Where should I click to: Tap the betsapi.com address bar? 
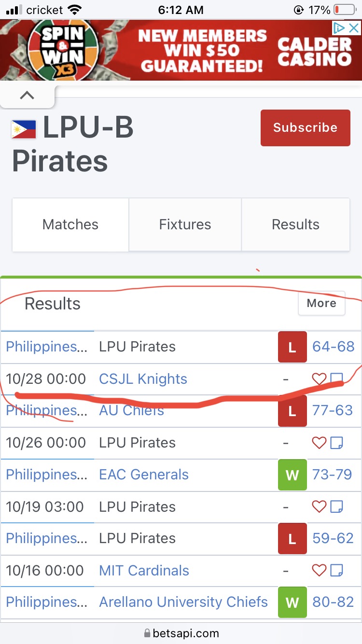(x=181, y=633)
